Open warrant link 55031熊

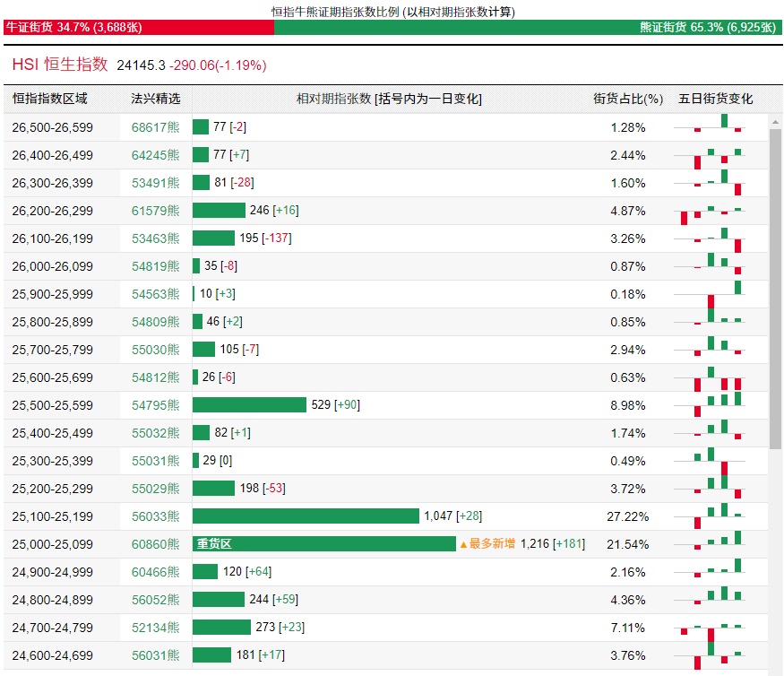(156, 461)
